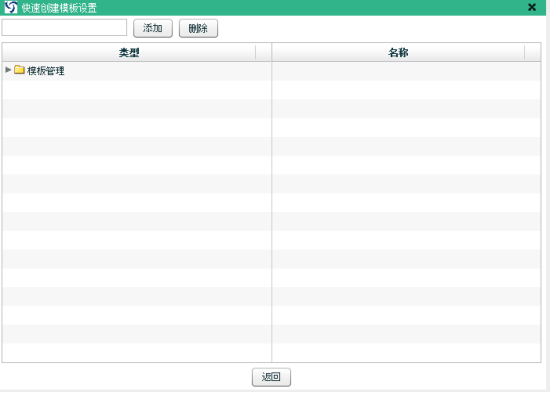The image size is (550, 393).
Task: Focus the text input beside 添加
Action: click(64, 28)
